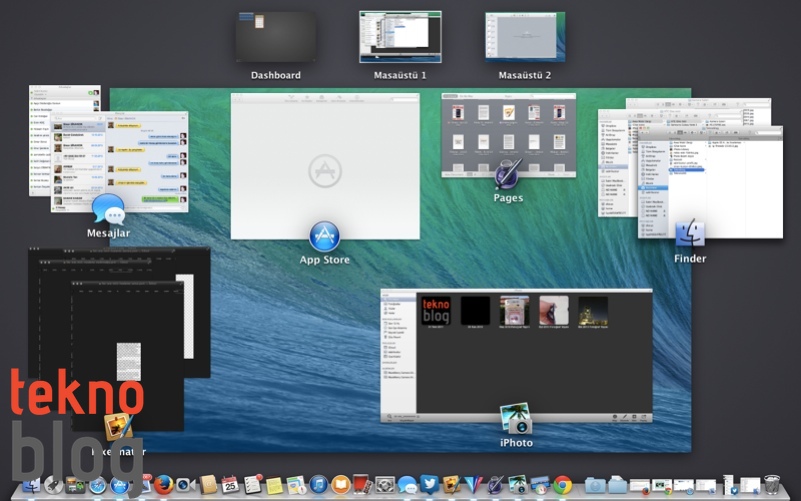The width and height of the screenshot is (801, 501).
Task: Select the frontmost Finder window
Action: [710, 182]
